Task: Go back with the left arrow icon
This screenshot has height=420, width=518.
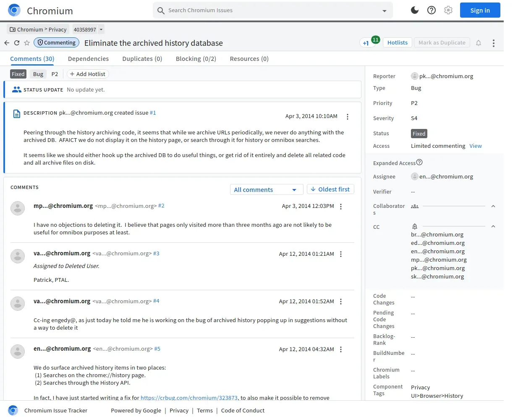Action: click(7, 43)
